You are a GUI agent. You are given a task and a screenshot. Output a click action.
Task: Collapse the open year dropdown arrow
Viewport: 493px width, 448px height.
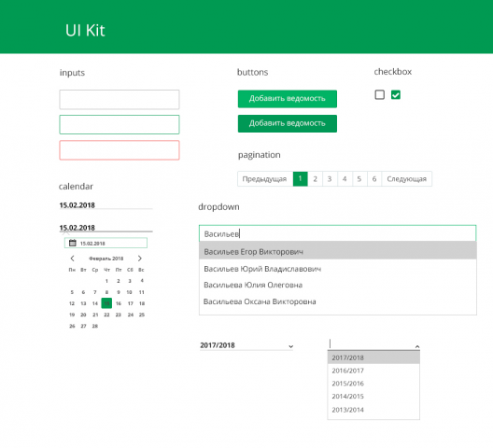417,346
